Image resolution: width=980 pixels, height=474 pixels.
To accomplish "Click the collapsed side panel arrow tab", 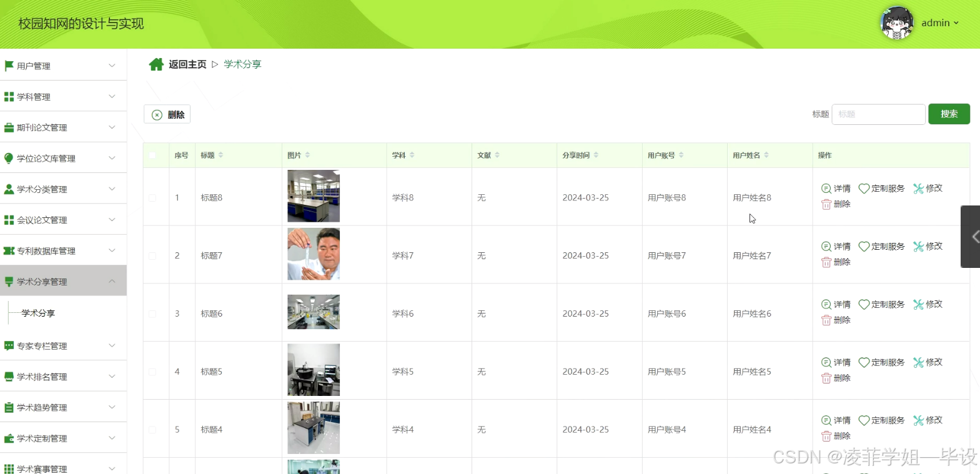I will tap(971, 237).
